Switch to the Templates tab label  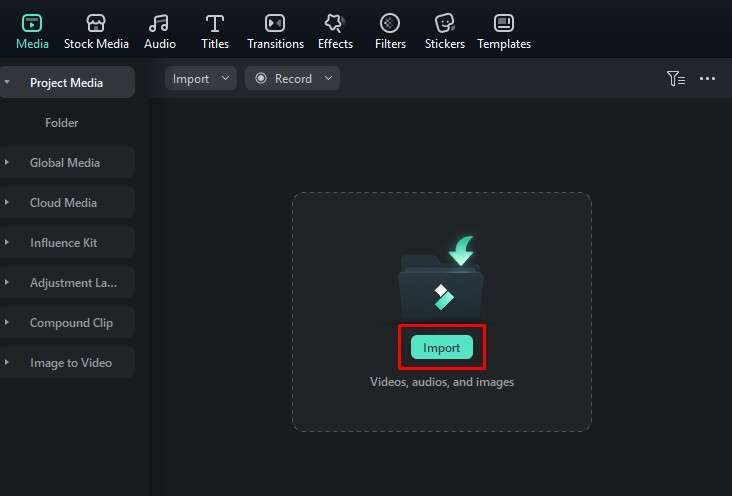point(504,44)
